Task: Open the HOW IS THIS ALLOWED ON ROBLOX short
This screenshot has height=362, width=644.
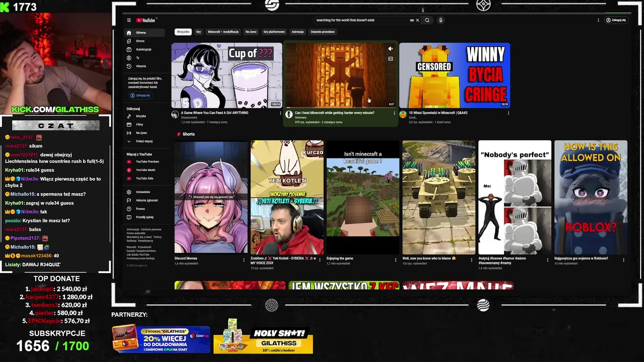Action: pos(591,197)
